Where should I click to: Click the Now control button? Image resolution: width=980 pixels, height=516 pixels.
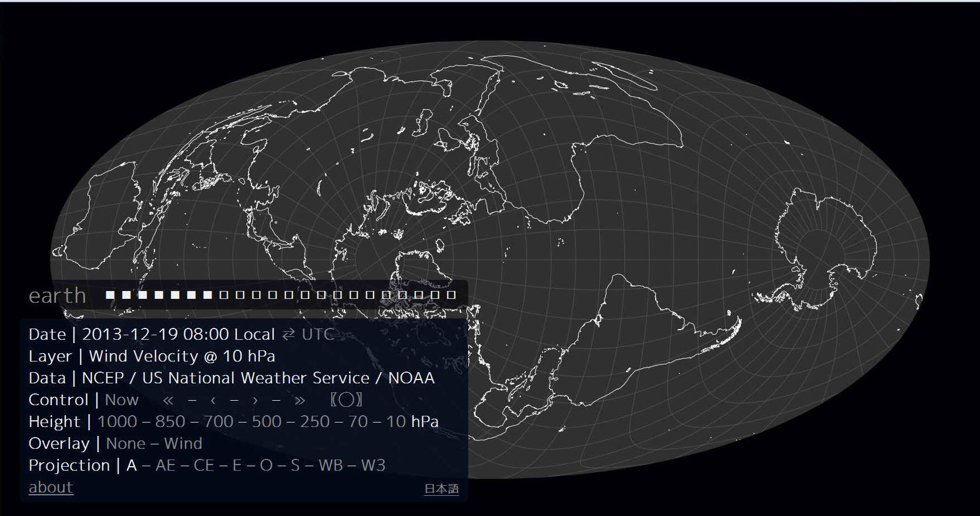coord(122,400)
